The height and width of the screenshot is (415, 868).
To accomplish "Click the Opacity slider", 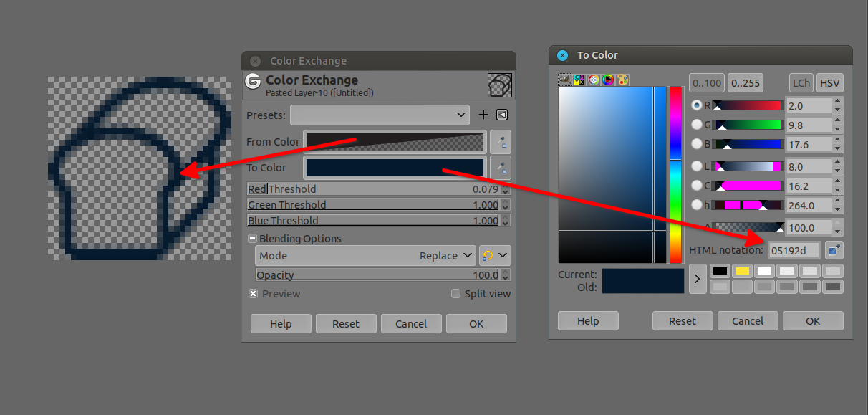I will (x=378, y=275).
